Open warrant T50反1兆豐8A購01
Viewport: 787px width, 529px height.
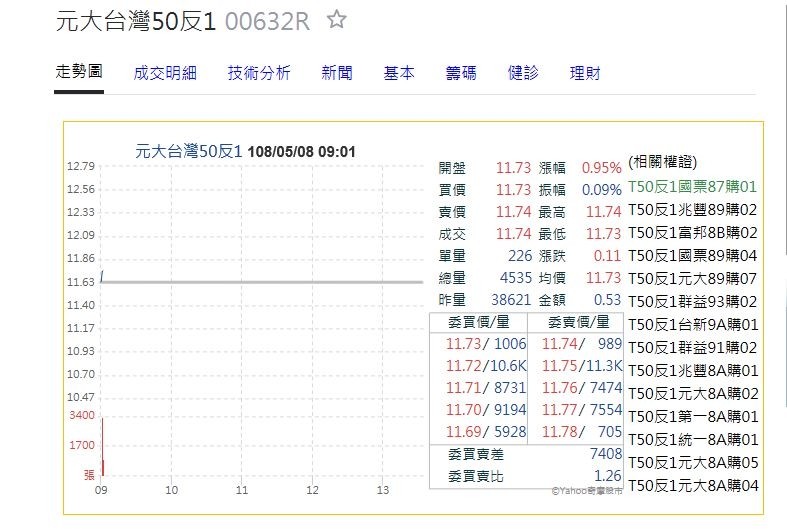[693, 371]
